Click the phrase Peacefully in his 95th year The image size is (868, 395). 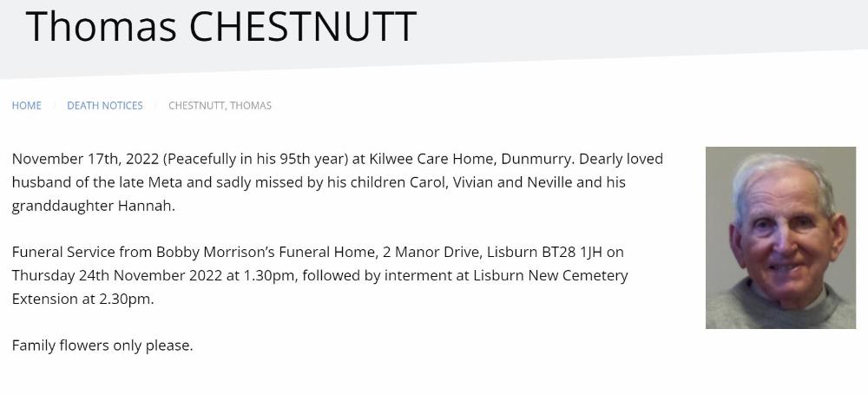(256, 159)
